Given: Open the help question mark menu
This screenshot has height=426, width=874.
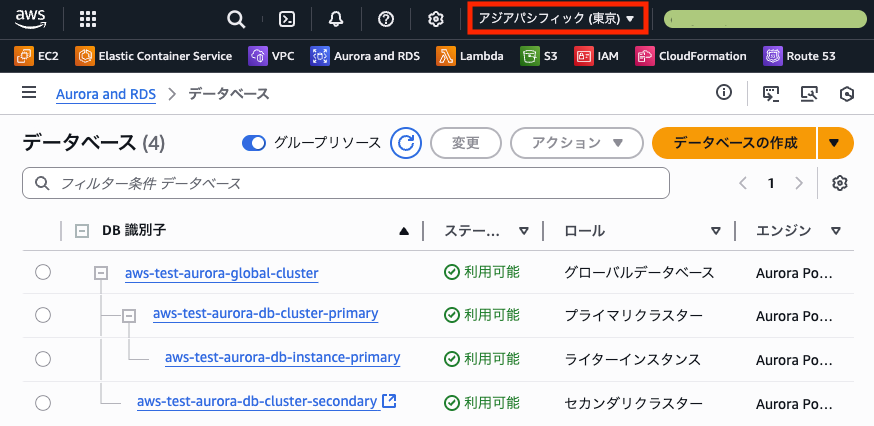Looking at the screenshot, I should (x=386, y=20).
